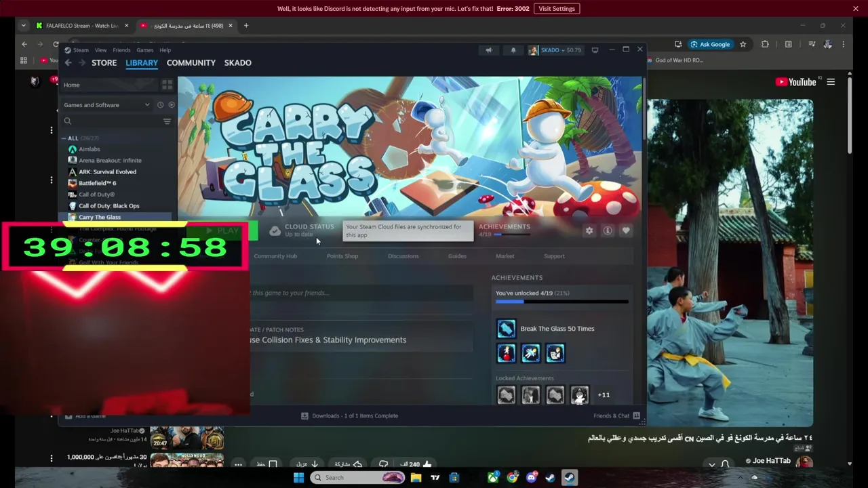Favorite Carry The Glass heart icon
The width and height of the screenshot is (868, 488).
point(626,231)
